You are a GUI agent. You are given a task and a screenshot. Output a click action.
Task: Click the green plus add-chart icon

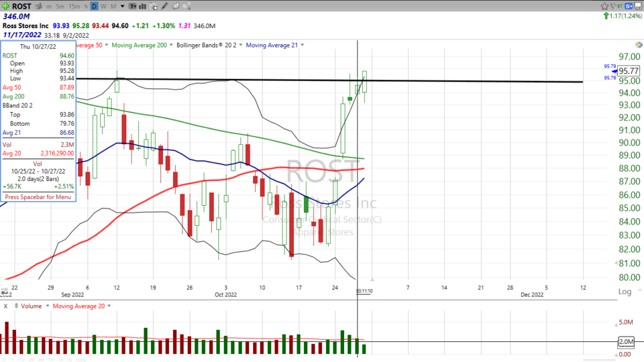point(5,6)
